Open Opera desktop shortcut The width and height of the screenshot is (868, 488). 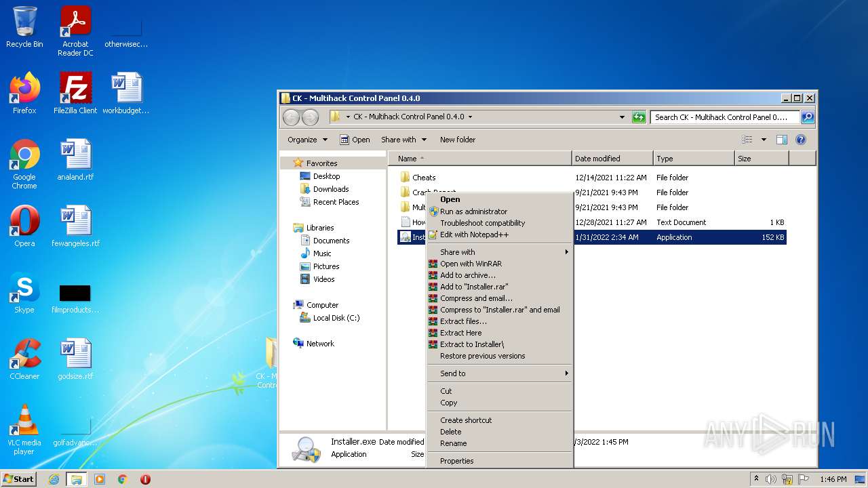(24, 226)
